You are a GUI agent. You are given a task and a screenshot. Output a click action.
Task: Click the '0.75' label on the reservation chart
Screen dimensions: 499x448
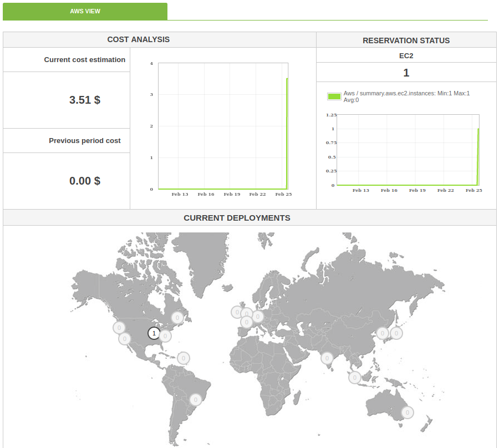tap(331, 142)
